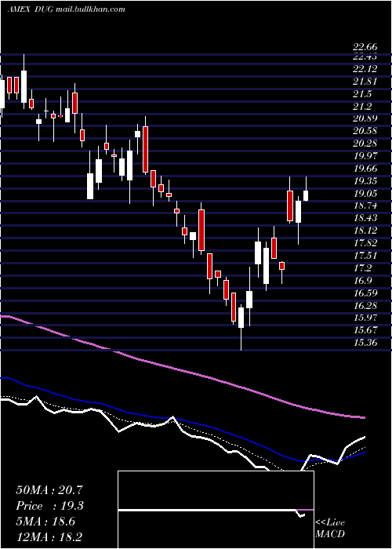The height and width of the screenshot is (549, 392).
Task: Select the 21.5 price axis label
Action: click(362, 94)
